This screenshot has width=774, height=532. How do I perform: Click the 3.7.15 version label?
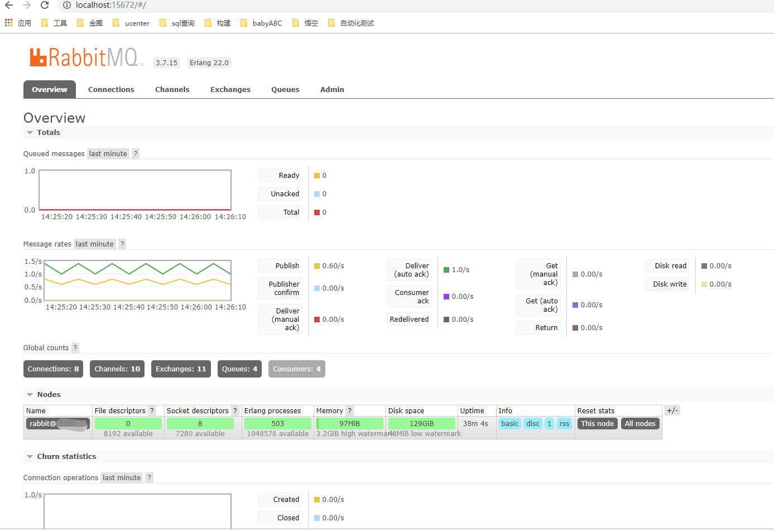click(166, 63)
